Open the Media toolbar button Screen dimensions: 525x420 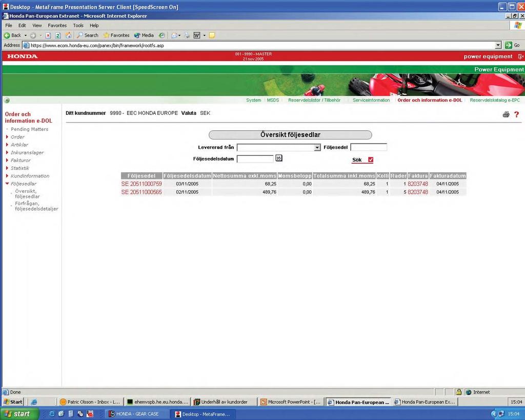pos(144,35)
